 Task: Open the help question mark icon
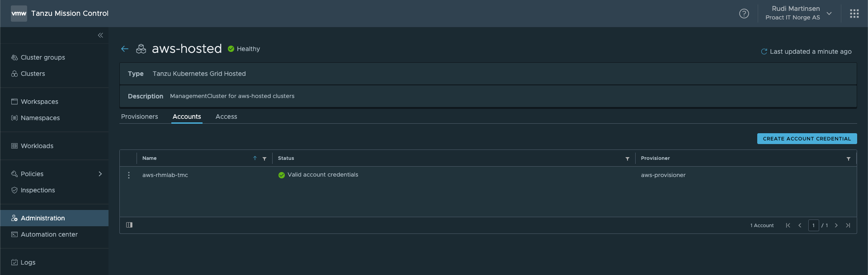744,14
